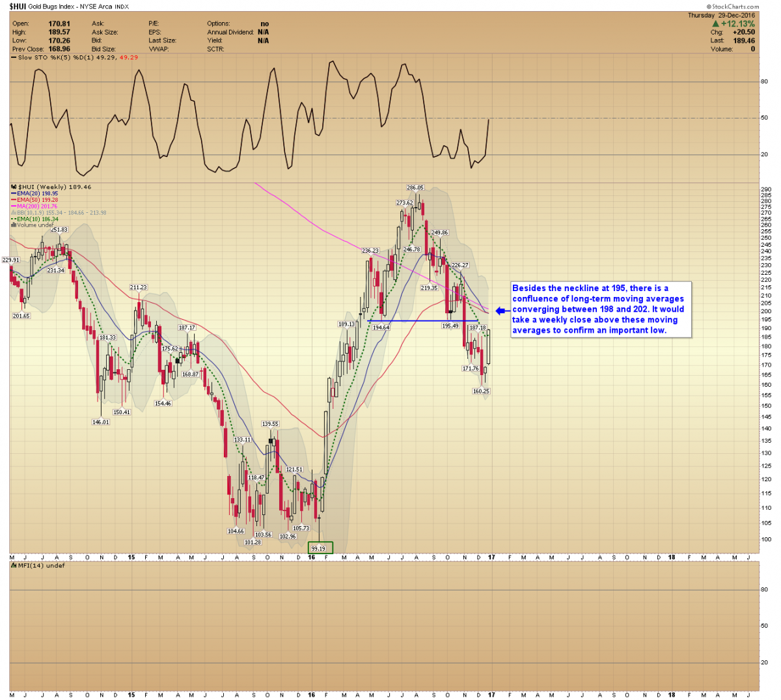
Task: Click the 160.25 low price label
Action: coord(481,391)
